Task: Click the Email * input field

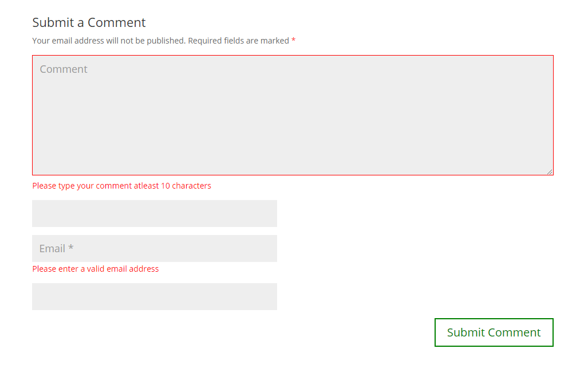Action: 155,249
